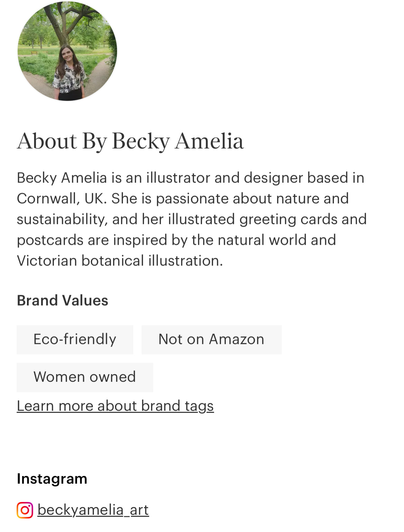The width and height of the screenshot is (404, 532).
Task: Open Learn more about brand tags
Action: pyautogui.click(x=115, y=406)
